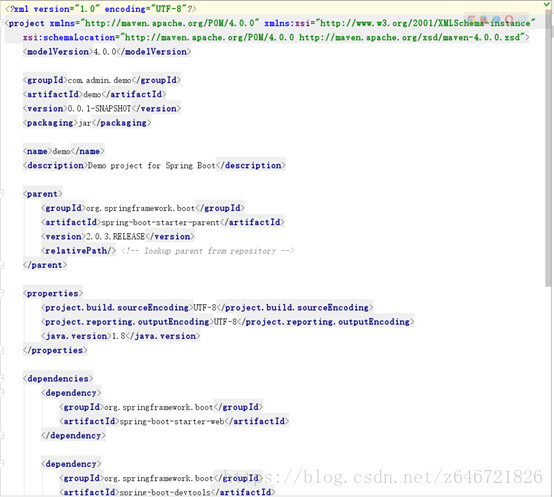Viewport: 554px width, 497px height.
Task: Open the file in Internet Explorer
Action: (x=522, y=20)
